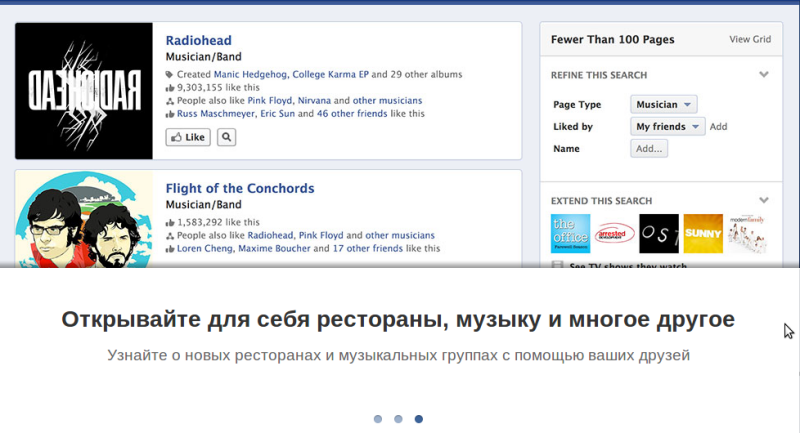Open other musicians link under Conchords
This screenshot has height=433, width=800.
[400, 235]
